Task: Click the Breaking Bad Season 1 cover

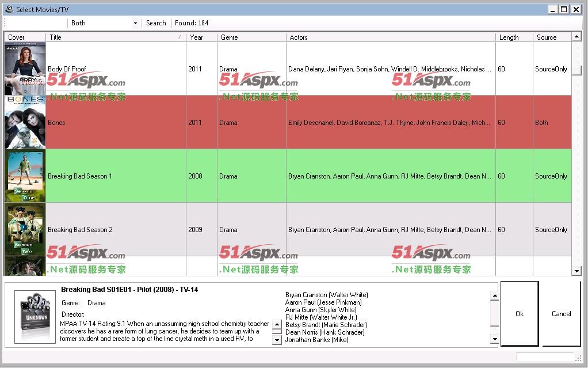Action: [25, 176]
